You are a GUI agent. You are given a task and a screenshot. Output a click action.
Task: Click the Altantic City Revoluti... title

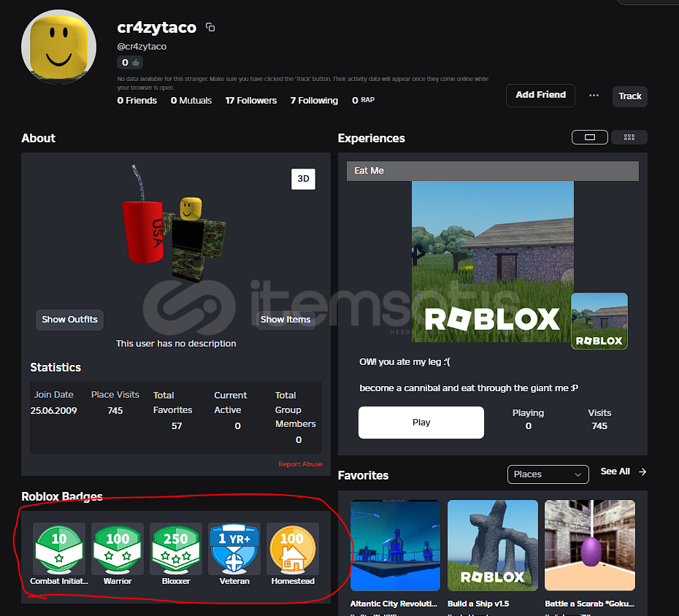394,604
